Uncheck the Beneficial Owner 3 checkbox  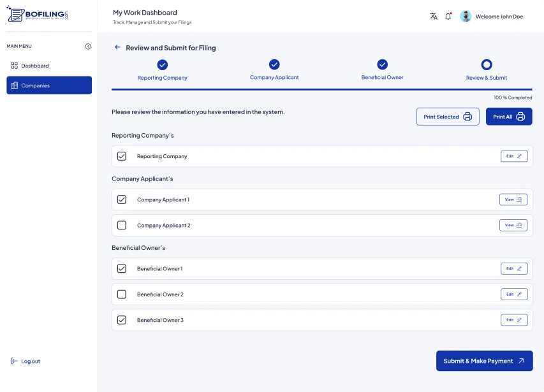pyautogui.click(x=122, y=320)
